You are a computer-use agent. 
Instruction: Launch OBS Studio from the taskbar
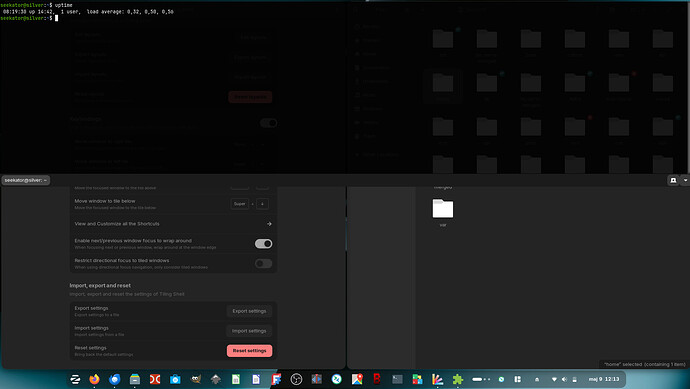click(296, 379)
